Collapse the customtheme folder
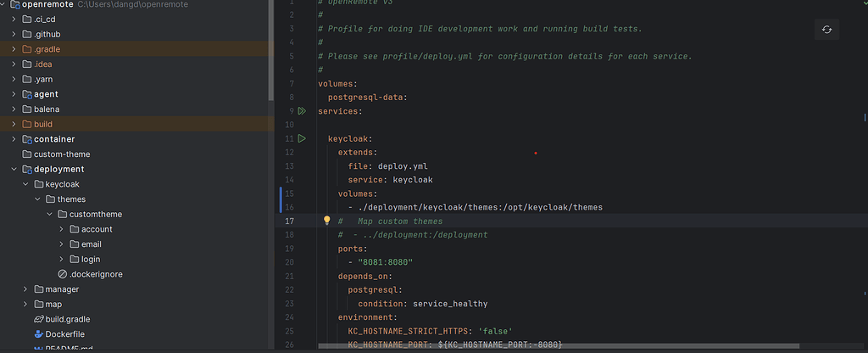The height and width of the screenshot is (353, 868). (x=49, y=214)
